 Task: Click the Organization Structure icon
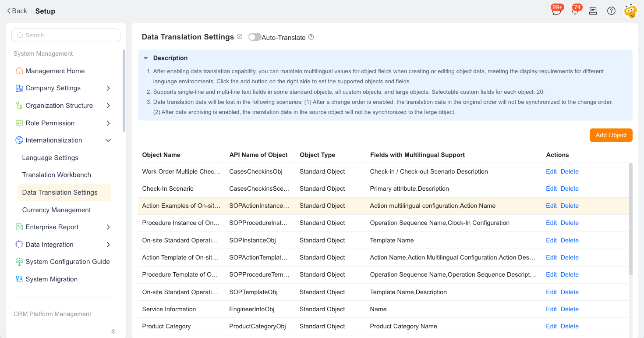pyautogui.click(x=19, y=106)
